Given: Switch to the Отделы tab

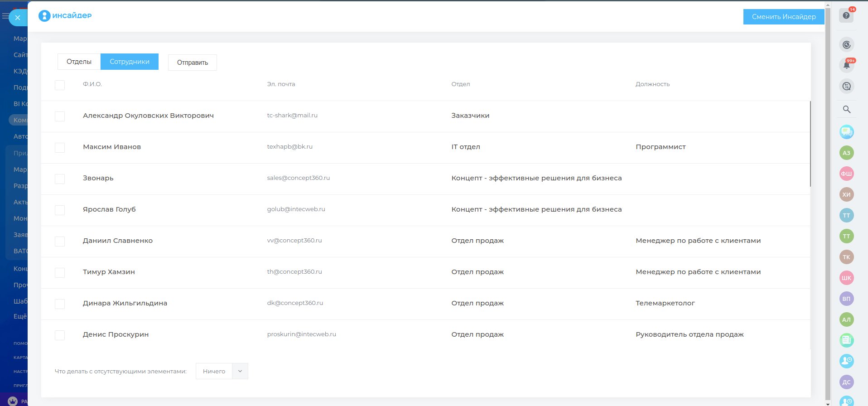Looking at the screenshot, I should coord(79,62).
